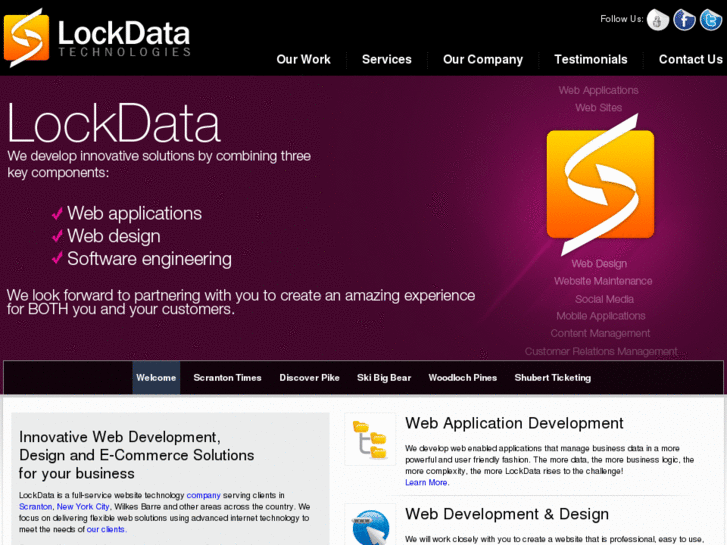Switch to the Ski Big Bear tab
The image size is (727, 545).
click(x=384, y=378)
